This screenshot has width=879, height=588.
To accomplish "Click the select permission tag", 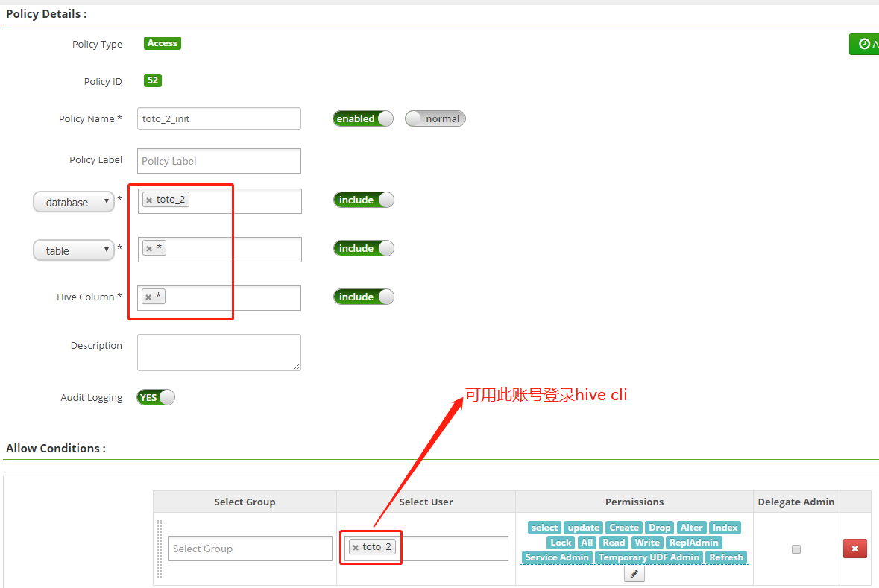I will coord(544,528).
